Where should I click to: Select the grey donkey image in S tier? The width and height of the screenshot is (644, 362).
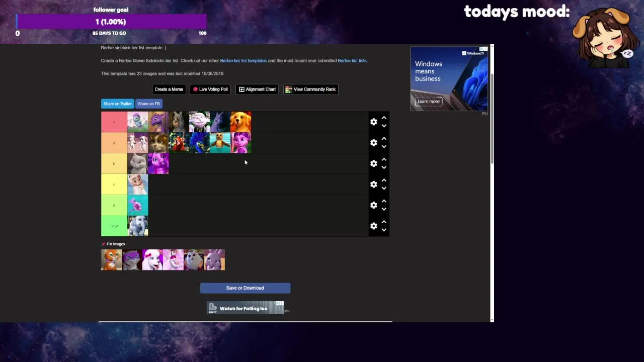(x=179, y=122)
